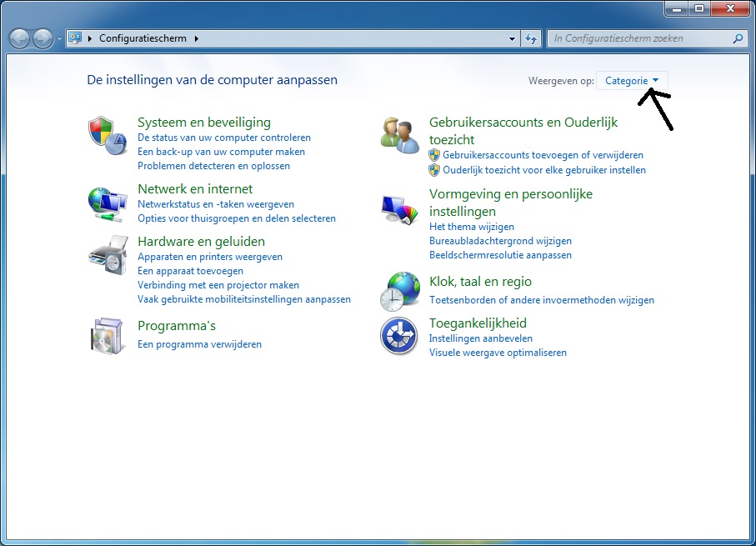The height and width of the screenshot is (546, 756).
Task: Open Hardware en geluiden heading
Action: (201, 242)
